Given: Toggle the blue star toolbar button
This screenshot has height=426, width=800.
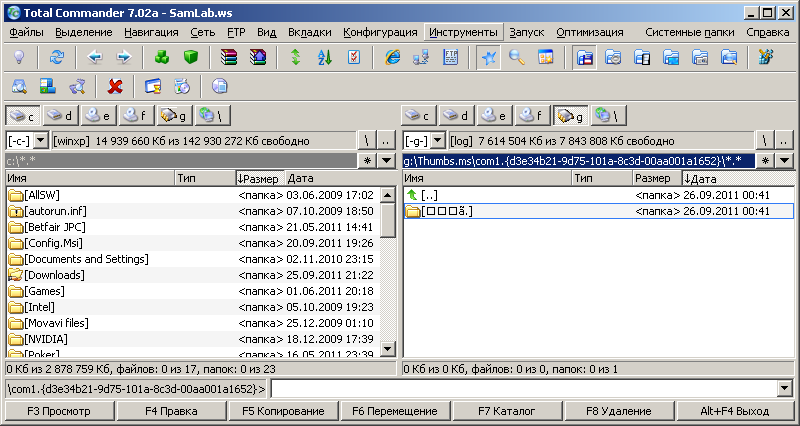Looking at the screenshot, I should tap(488, 57).
